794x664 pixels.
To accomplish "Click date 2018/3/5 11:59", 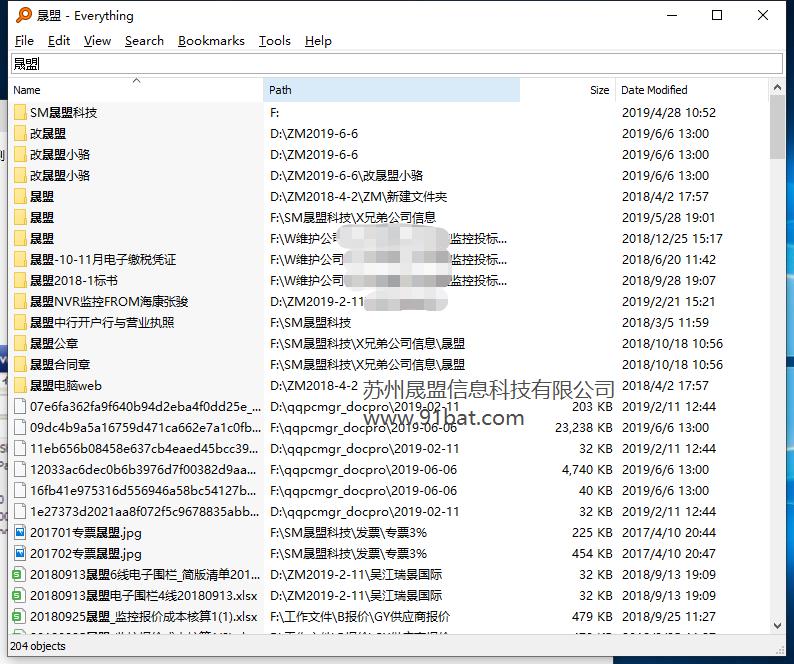I will 665,323.
